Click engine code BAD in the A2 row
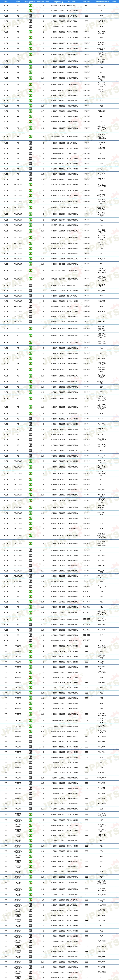This screenshot has width=119, height=980. pyautogui.click(x=102, y=11)
